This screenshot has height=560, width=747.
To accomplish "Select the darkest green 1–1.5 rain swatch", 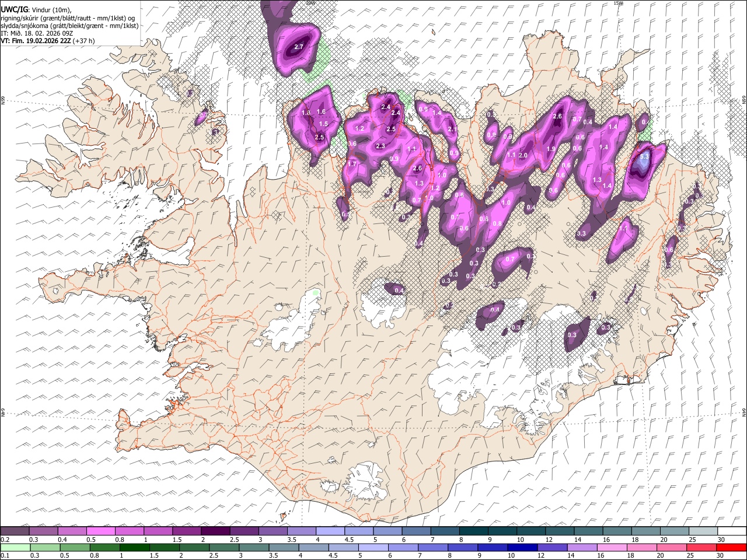I will [134, 547].
